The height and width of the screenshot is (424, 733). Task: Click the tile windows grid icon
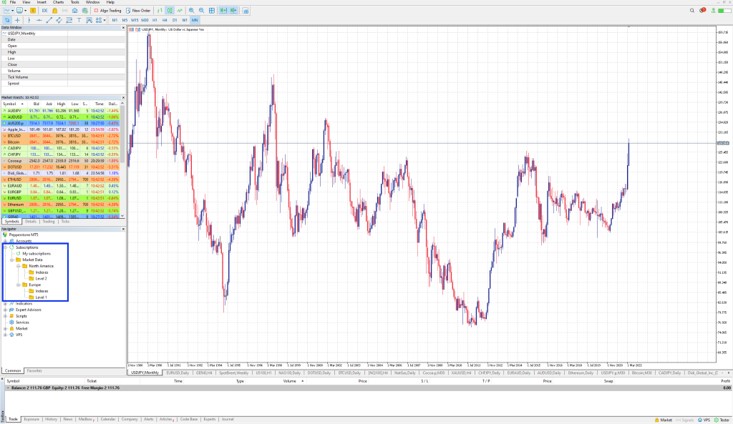click(213, 10)
